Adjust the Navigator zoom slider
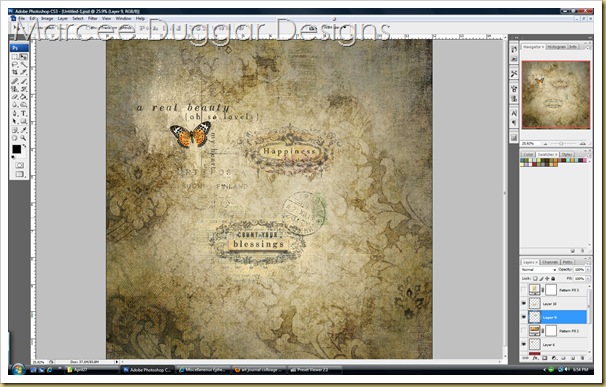 [562, 143]
